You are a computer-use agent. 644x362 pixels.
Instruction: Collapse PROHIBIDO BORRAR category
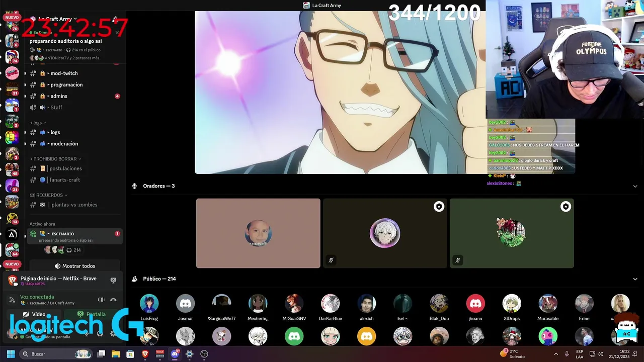click(x=55, y=159)
